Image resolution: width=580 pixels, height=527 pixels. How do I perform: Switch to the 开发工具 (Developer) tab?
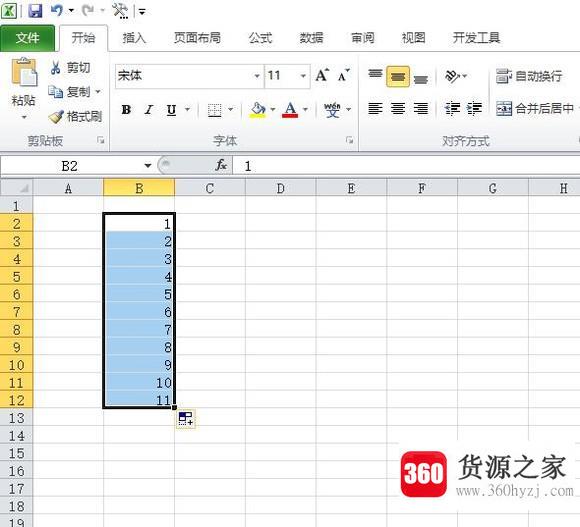pos(477,38)
